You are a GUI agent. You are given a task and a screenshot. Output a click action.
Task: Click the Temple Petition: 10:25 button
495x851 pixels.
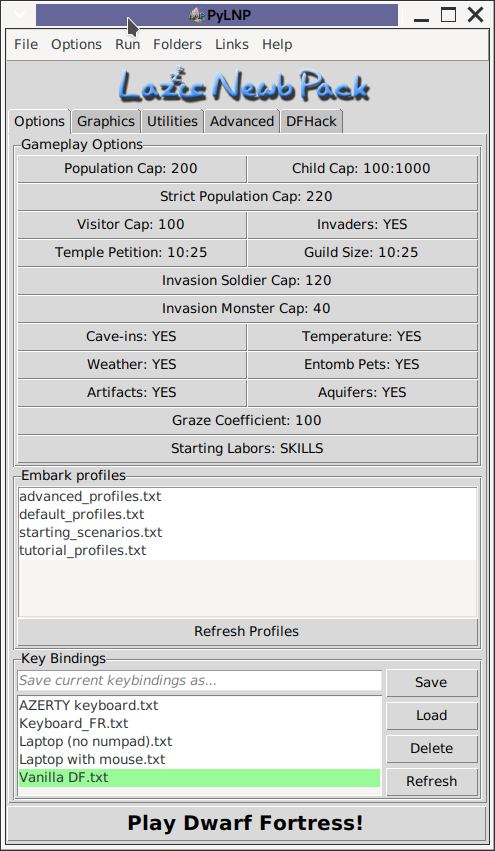(x=131, y=252)
